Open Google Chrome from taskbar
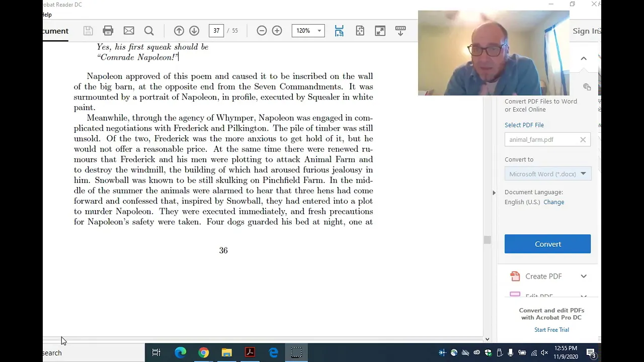 (x=204, y=352)
